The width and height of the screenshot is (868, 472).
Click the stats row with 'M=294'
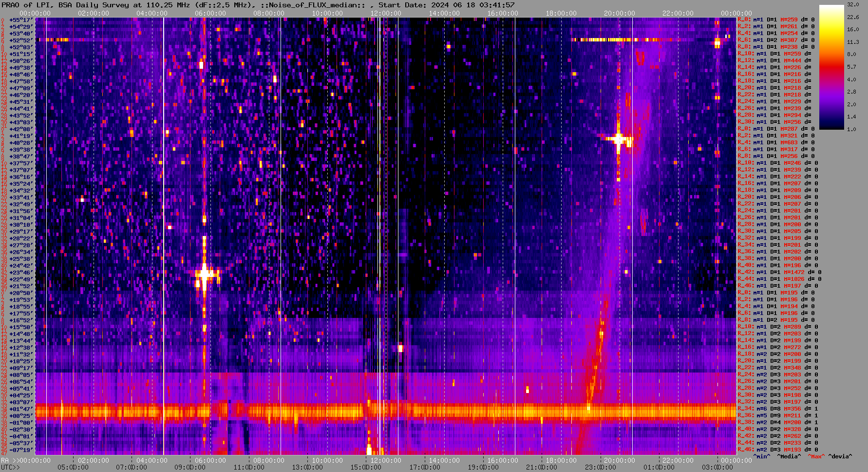point(774,115)
